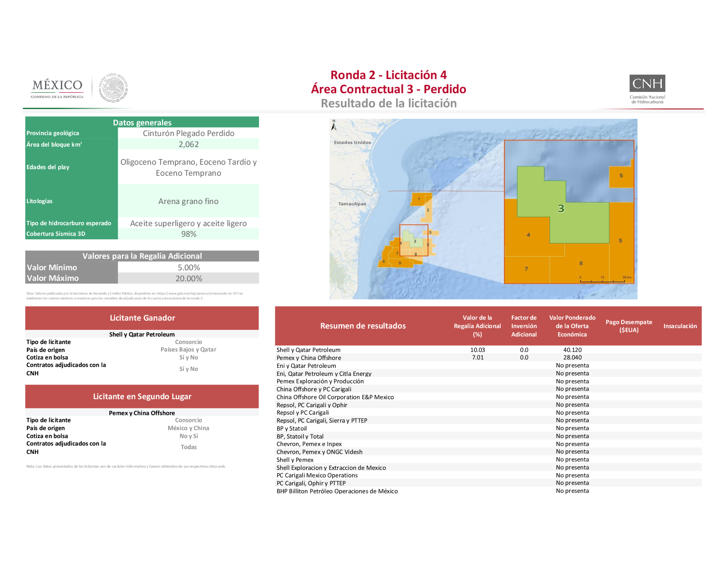Click the Mexican coat of arms emblem
This screenshot has width=728, height=563.
(113, 88)
